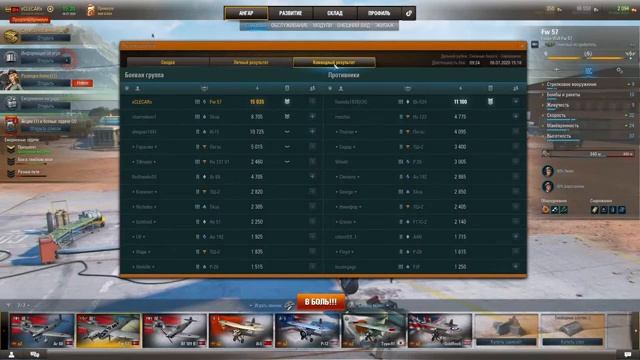Select the ЭКИПАЖ sub-tab
Image resolution: width=640 pixels, height=360 pixels.
tap(384, 25)
